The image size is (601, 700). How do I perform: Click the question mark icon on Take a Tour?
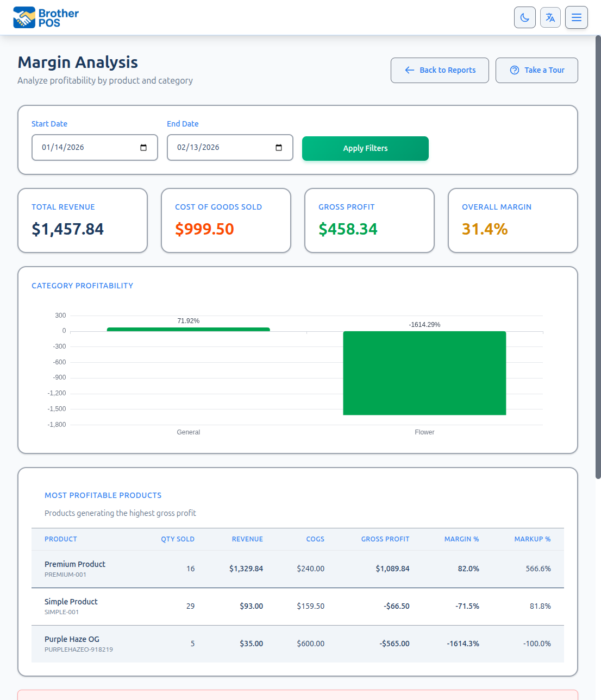(x=514, y=70)
